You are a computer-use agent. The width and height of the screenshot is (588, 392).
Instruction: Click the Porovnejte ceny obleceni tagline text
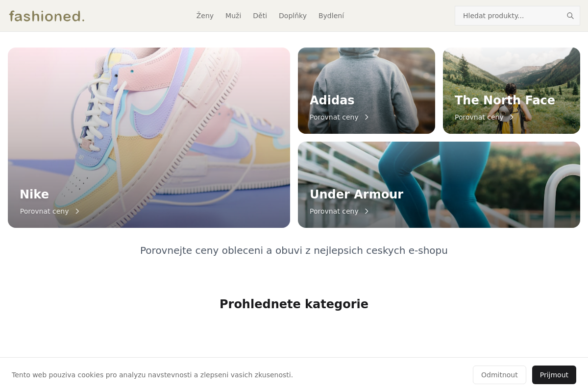(294, 250)
